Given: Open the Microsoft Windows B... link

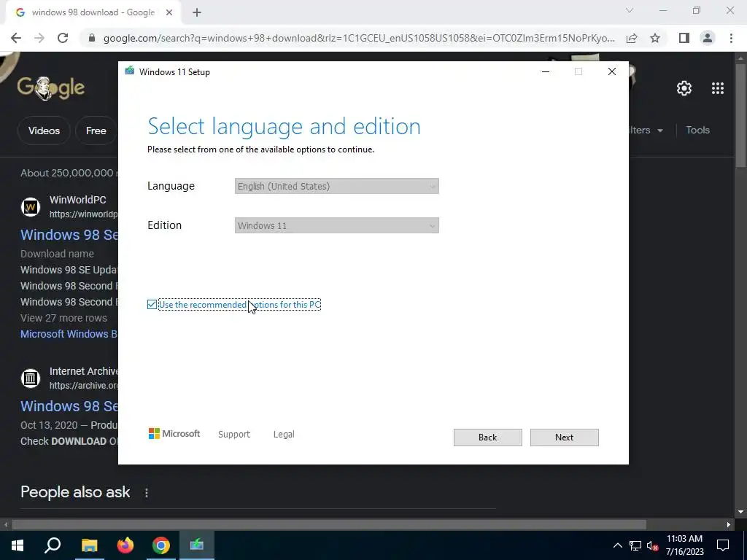Looking at the screenshot, I should coord(69,334).
